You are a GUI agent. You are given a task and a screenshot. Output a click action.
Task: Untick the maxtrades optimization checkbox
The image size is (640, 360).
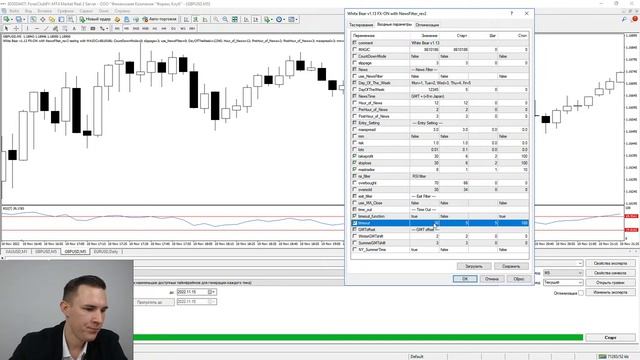pos(354,169)
